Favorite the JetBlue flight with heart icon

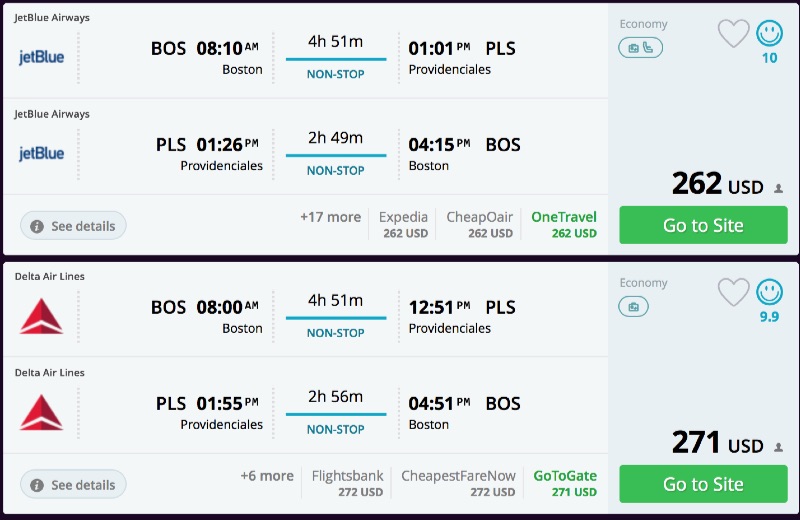(733, 34)
